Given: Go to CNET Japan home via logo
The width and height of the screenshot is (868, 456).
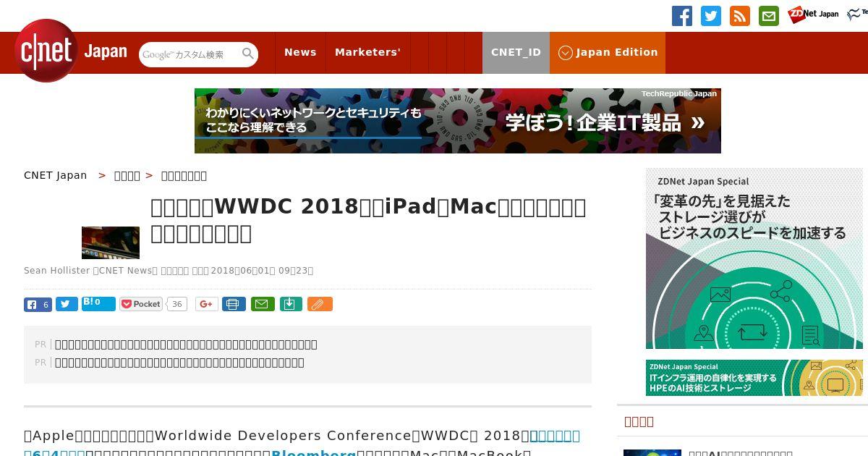Looking at the screenshot, I should (x=71, y=51).
